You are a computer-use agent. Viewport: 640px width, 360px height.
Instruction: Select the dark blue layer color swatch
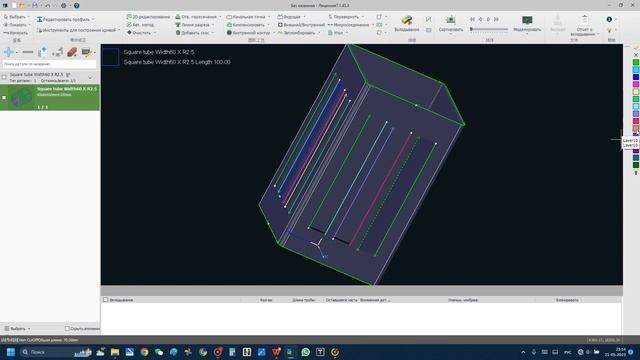pos(636,77)
